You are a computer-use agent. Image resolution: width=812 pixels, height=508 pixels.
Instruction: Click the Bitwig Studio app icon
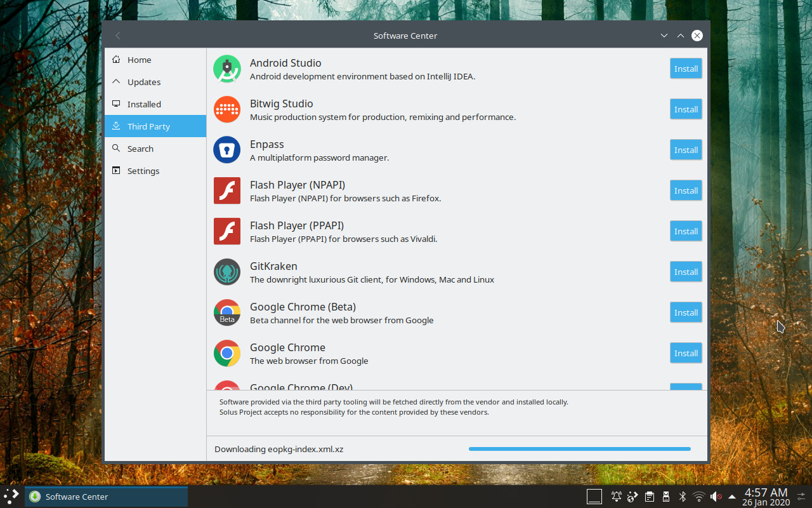226,109
